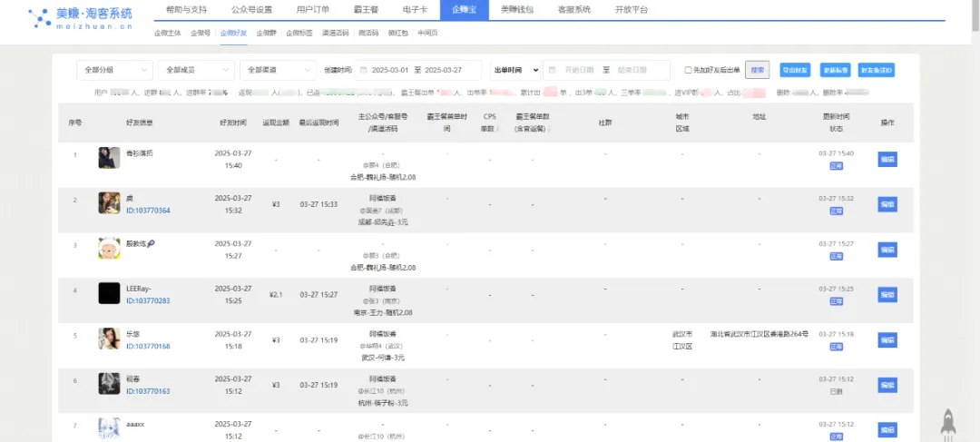Open avatar of friend ID:103770163
Image resolution: width=980 pixels, height=442 pixels.
pos(109,384)
